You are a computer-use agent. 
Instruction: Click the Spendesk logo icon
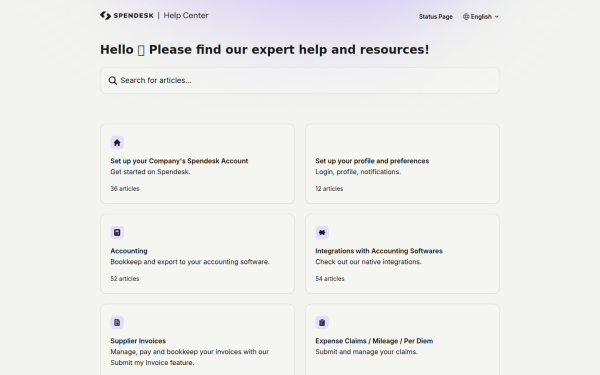tap(105, 15)
